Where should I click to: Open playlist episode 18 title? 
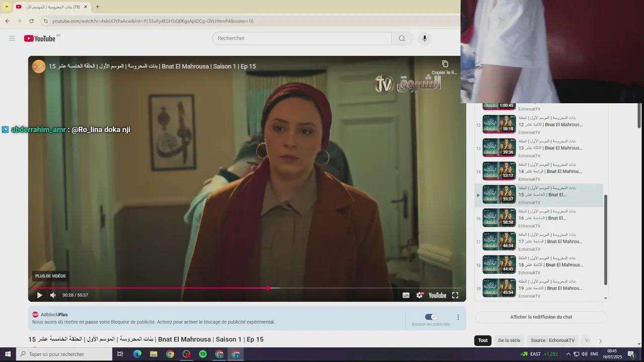[550, 261]
